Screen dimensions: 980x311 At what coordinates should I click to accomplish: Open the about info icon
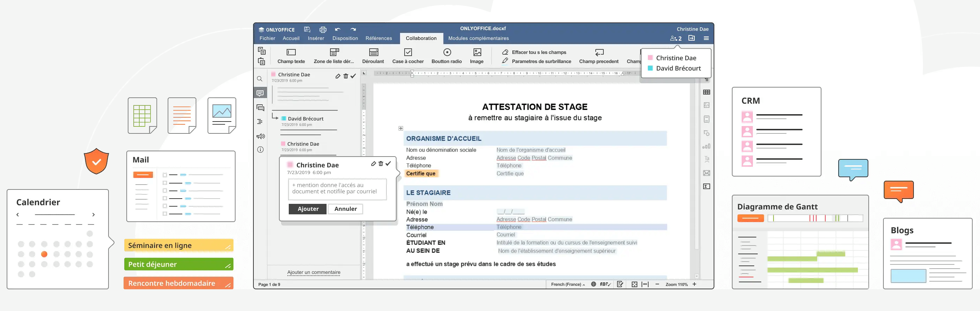click(260, 150)
